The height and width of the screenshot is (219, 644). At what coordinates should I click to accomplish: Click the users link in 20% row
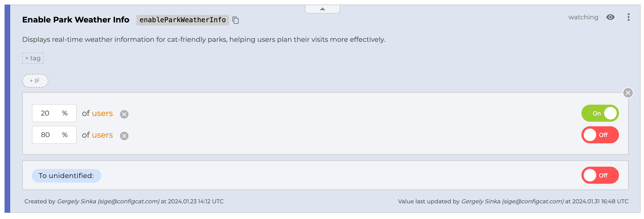coord(102,113)
